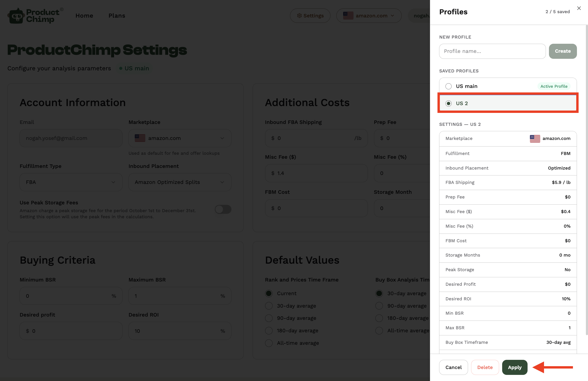588x381 pixels.
Task: Select 180-day average for Buy Box Analysis
Action: 379,318
